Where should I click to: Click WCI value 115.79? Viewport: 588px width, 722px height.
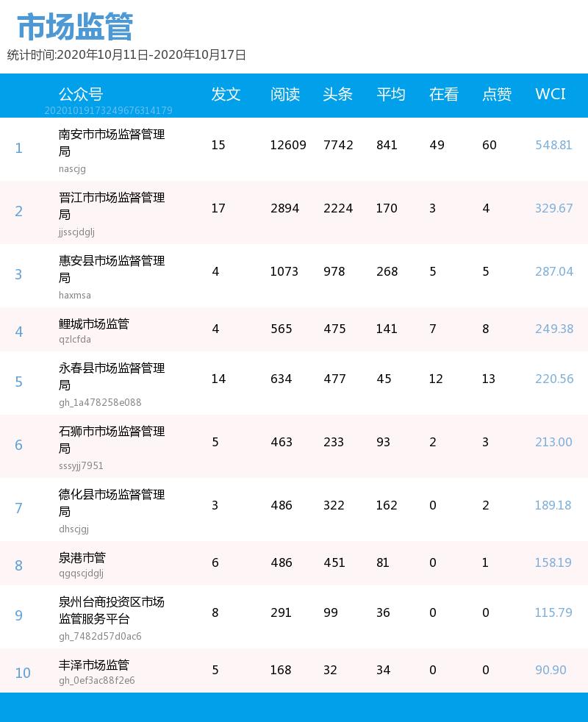tap(553, 612)
